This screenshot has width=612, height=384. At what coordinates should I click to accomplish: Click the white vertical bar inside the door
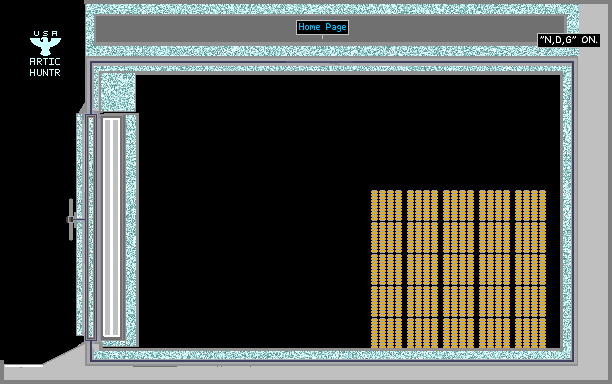[112, 228]
